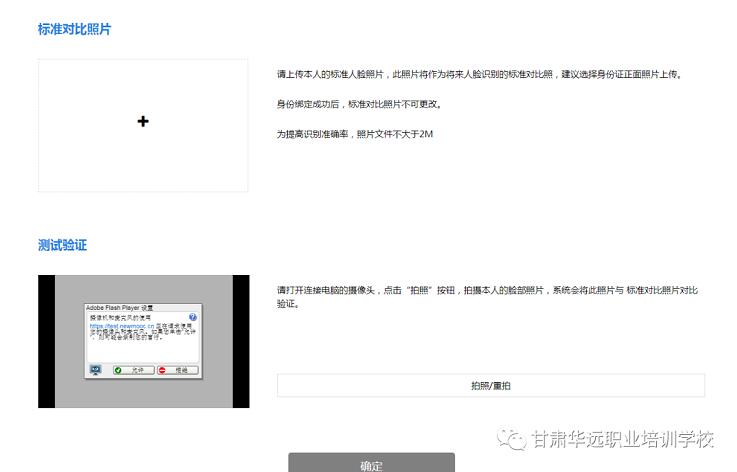Click the 身份绑定成功后 notice line
Viewport: 737px width, 472px height.
click(x=359, y=104)
